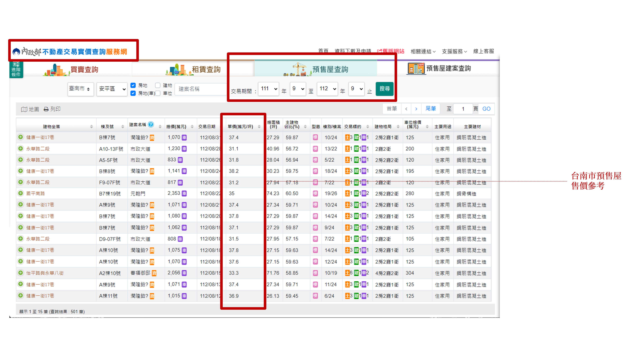Viewport: 644px width, 362px height.
Task: Click the 地圖 map icon
Action: coord(24,109)
